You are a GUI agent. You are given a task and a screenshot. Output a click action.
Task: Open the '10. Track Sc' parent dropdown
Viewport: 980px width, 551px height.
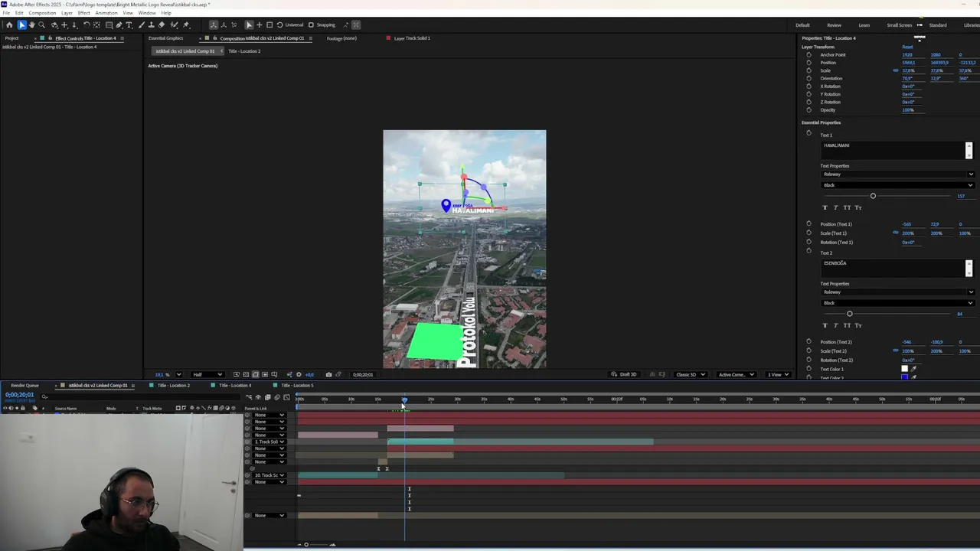[x=269, y=475]
